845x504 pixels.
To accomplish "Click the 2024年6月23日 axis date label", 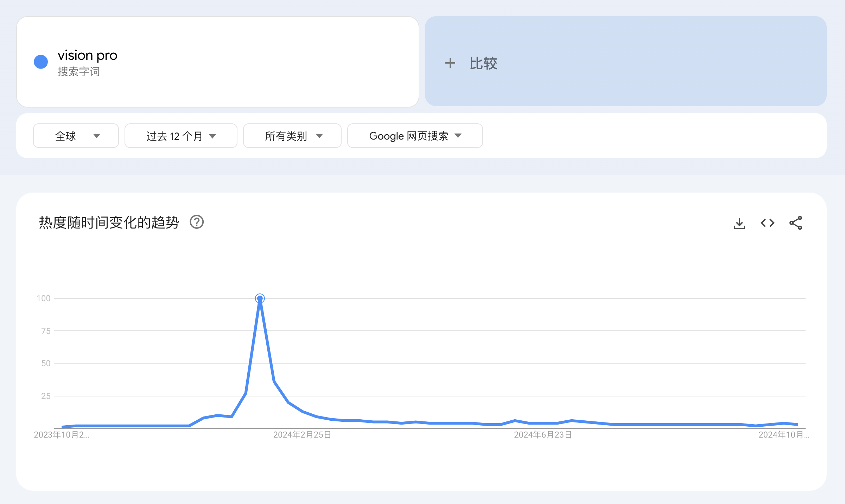I will 542,435.
